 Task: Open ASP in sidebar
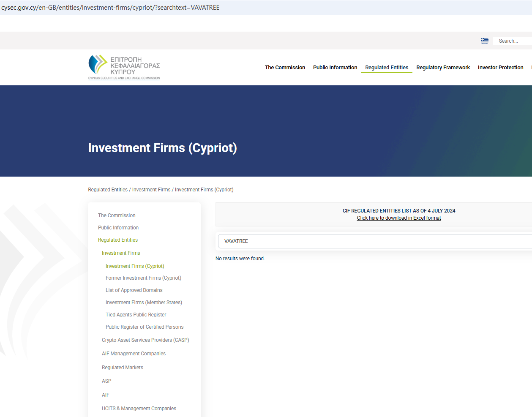point(106,381)
